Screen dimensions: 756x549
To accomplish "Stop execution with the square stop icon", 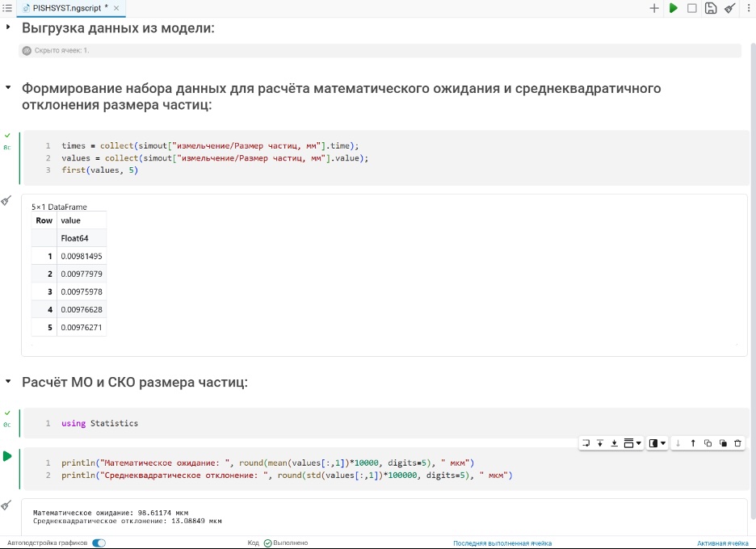I will coord(691,8).
